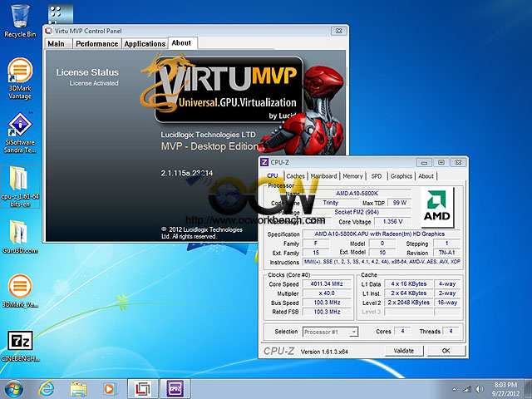Open the 3DMark_Va... installer icon on the desktop

(20, 291)
